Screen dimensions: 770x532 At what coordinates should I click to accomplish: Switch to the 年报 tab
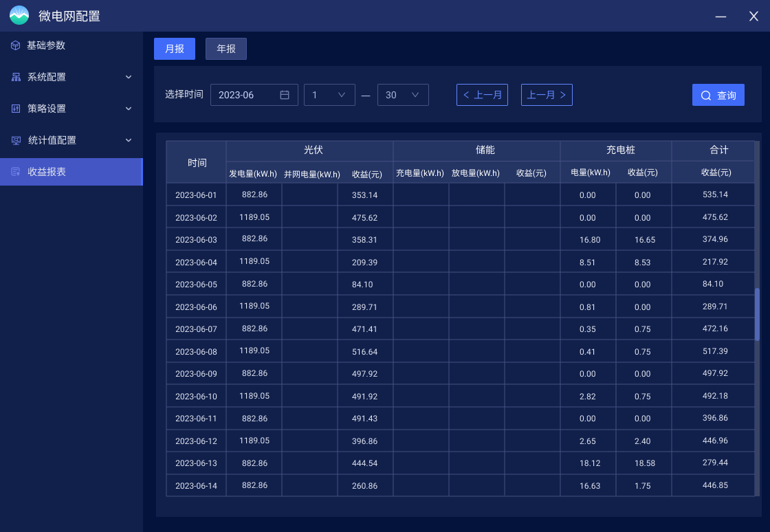pos(225,49)
